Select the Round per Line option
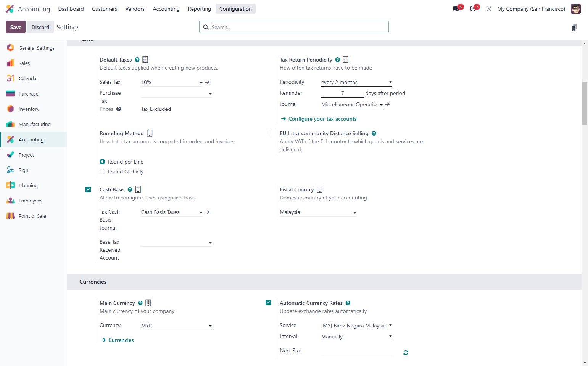This screenshot has height=366, width=588. [102, 162]
